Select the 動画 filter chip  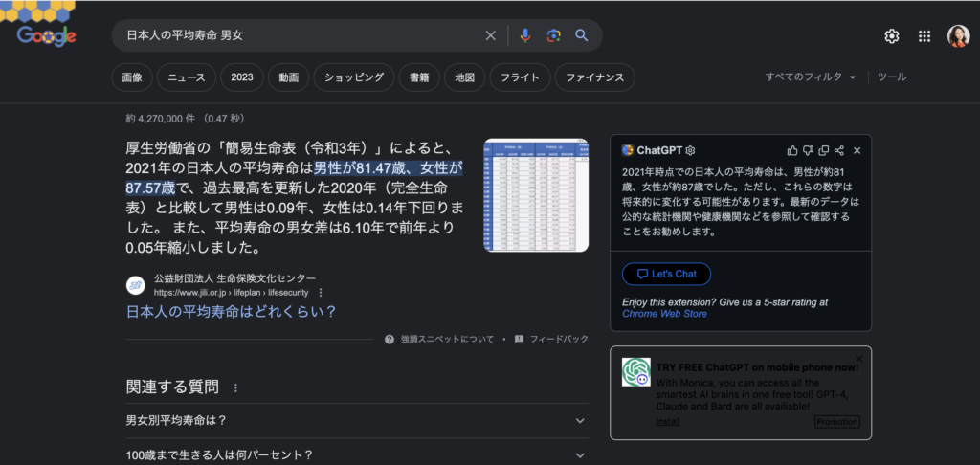point(289,77)
